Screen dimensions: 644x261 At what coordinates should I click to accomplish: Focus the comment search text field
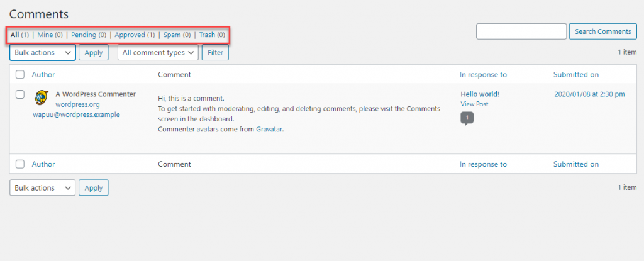click(521, 31)
